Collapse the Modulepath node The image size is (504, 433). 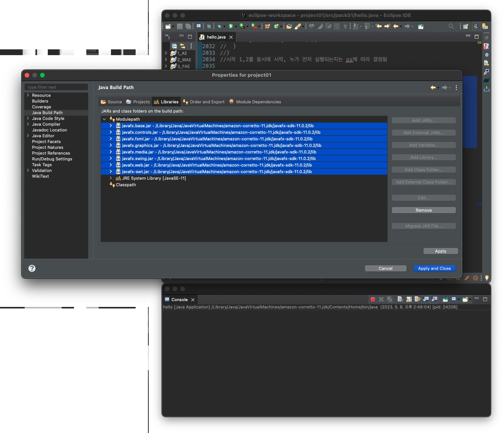(104, 119)
